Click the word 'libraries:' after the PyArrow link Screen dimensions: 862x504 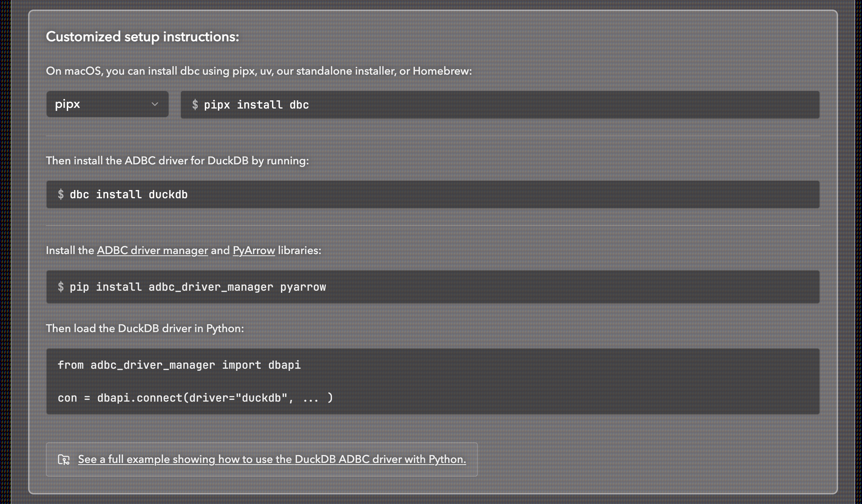[299, 250]
